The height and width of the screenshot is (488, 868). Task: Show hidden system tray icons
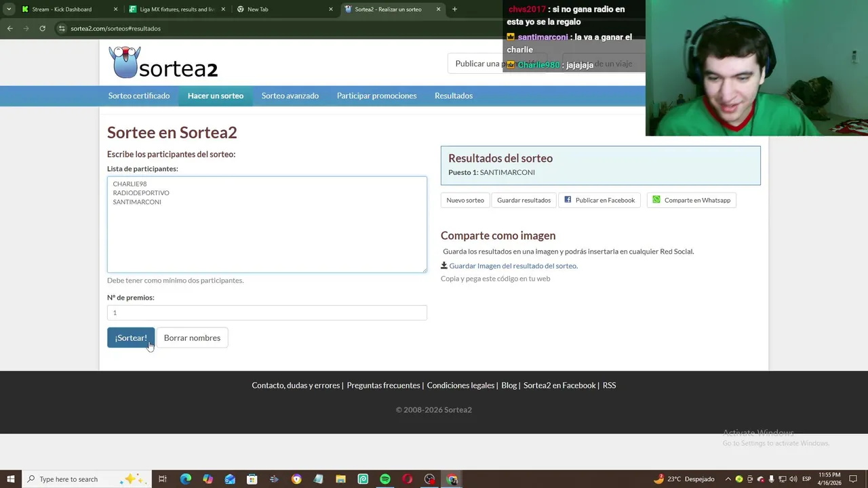tap(728, 479)
